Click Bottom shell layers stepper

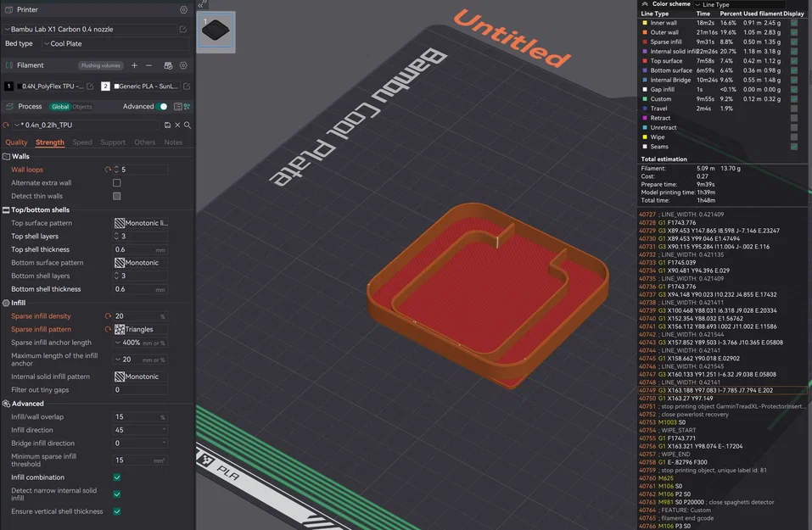[x=116, y=276]
